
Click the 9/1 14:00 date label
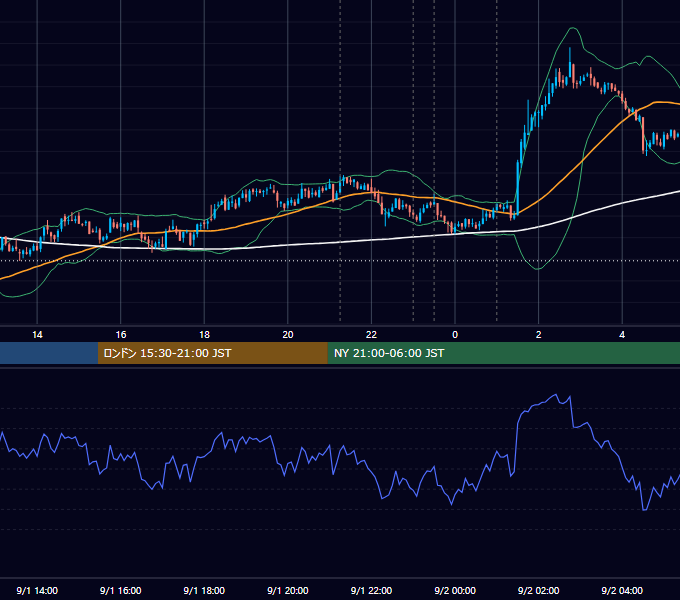pyautogui.click(x=37, y=590)
